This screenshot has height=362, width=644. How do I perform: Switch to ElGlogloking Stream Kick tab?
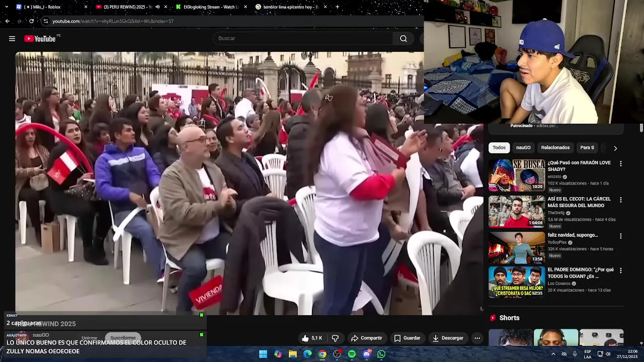pos(211,7)
